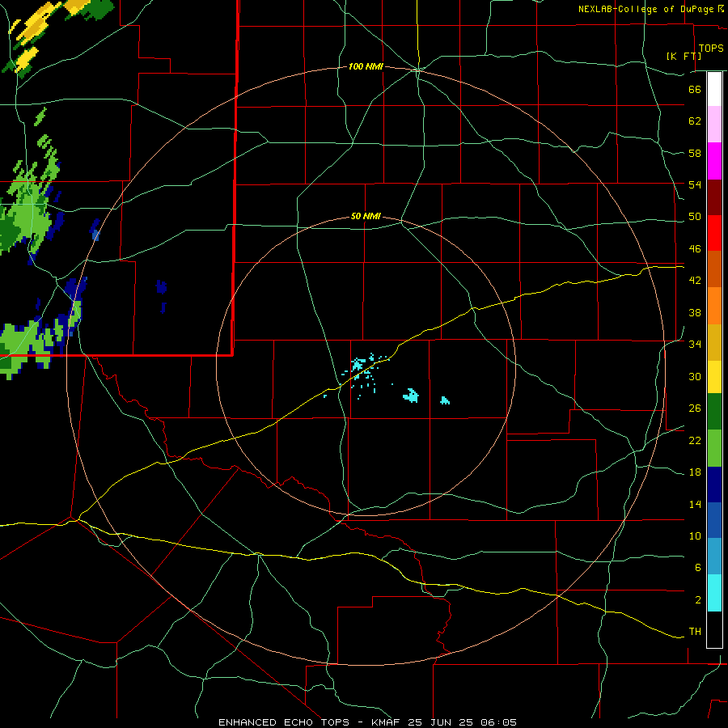Click the "10" legend value
This screenshot has height=728, width=728.
click(x=695, y=536)
